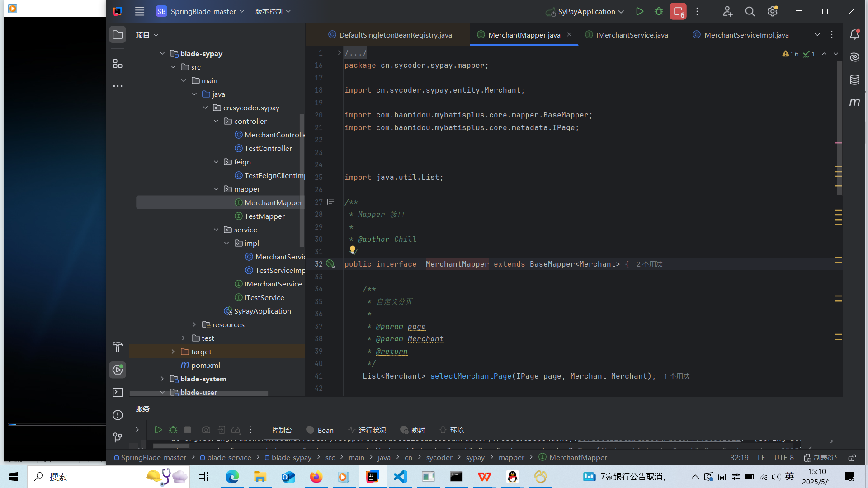
Task: Collapse the feign package
Action: coord(216,162)
